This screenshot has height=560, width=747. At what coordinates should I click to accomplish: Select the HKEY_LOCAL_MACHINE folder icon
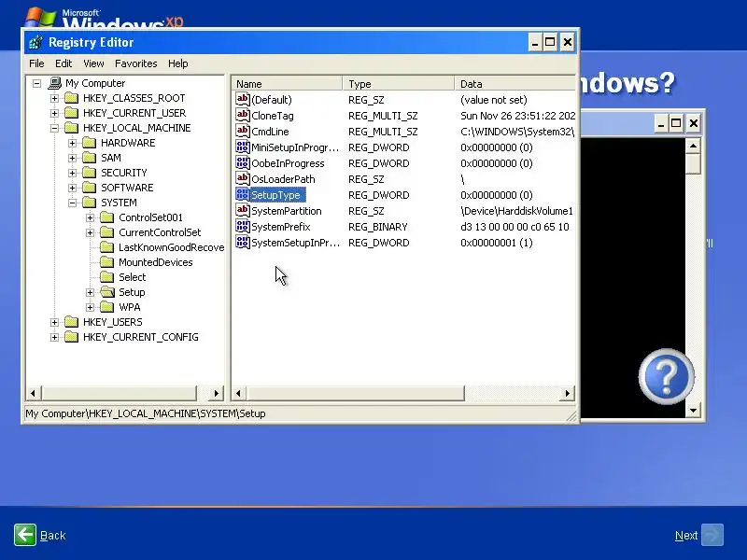(x=72, y=128)
